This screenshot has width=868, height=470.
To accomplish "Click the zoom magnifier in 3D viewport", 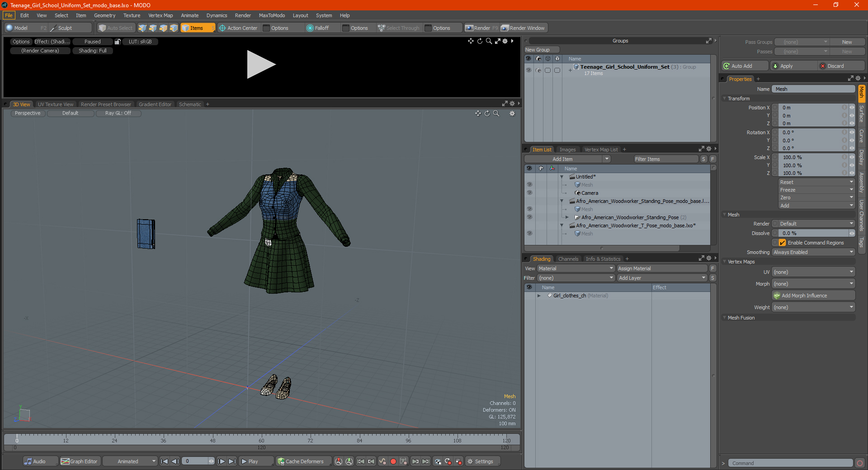I will pyautogui.click(x=496, y=113).
